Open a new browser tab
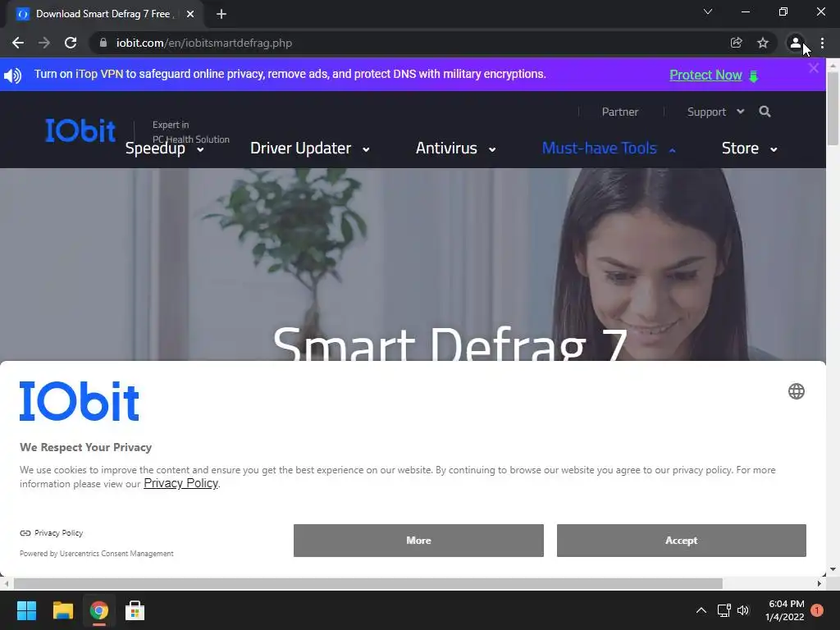The width and height of the screenshot is (840, 630). 221,15
